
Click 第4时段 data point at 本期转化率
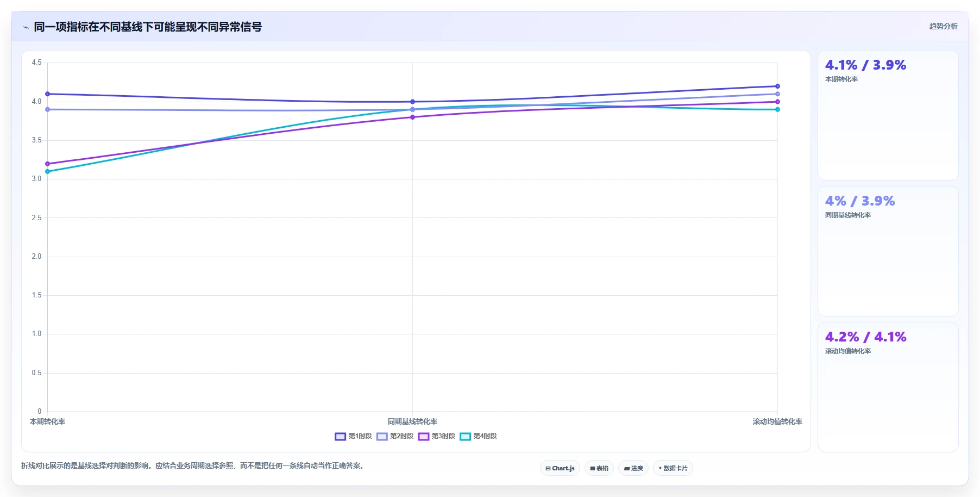pyautogui.click(x=47, y=171)
